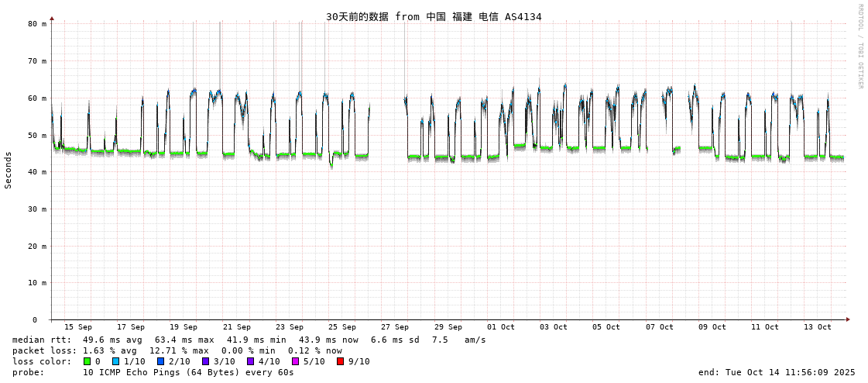Click the magenta 5/10 loss color swatch
This screenshot has height=383, width=868.
pos(295,361)
